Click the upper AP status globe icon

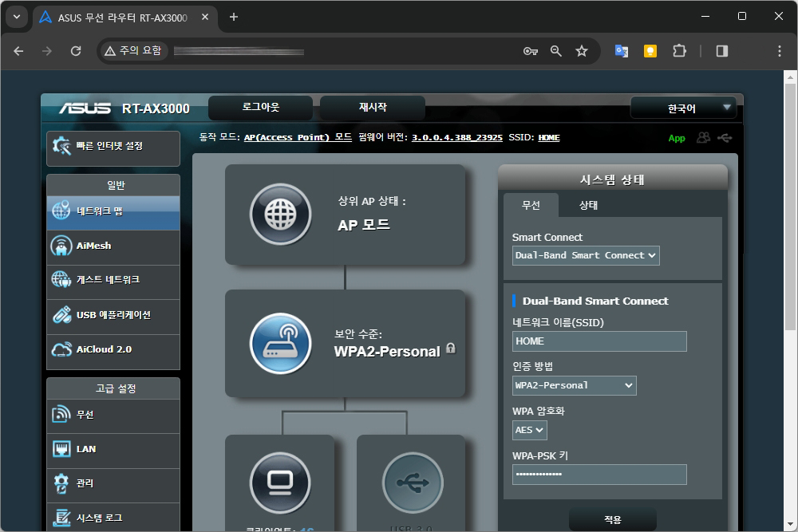(280, 214)
